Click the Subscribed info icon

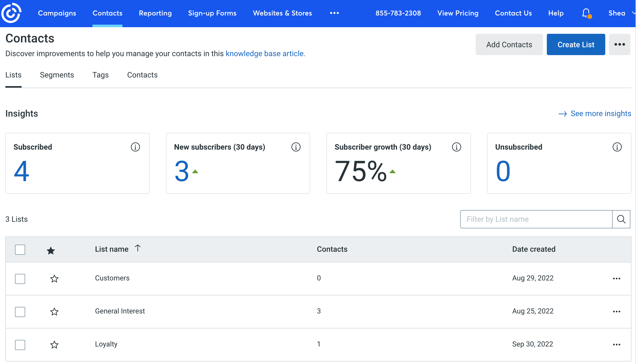point(135,147)
